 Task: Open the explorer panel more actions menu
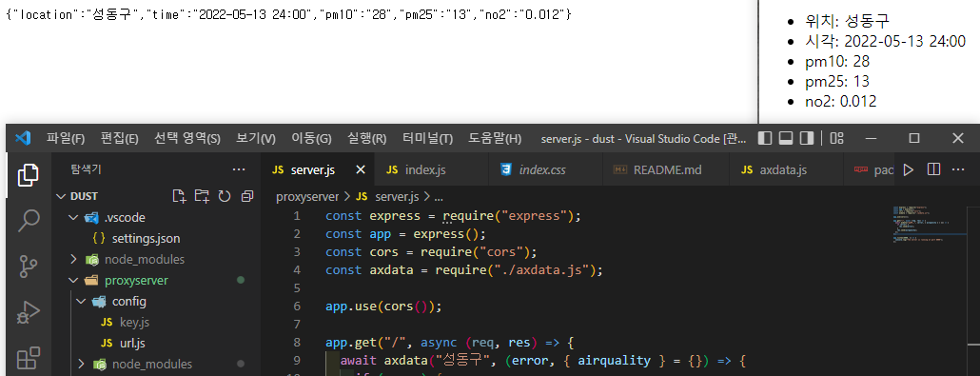pyautogui.click(x=239, y=168)
